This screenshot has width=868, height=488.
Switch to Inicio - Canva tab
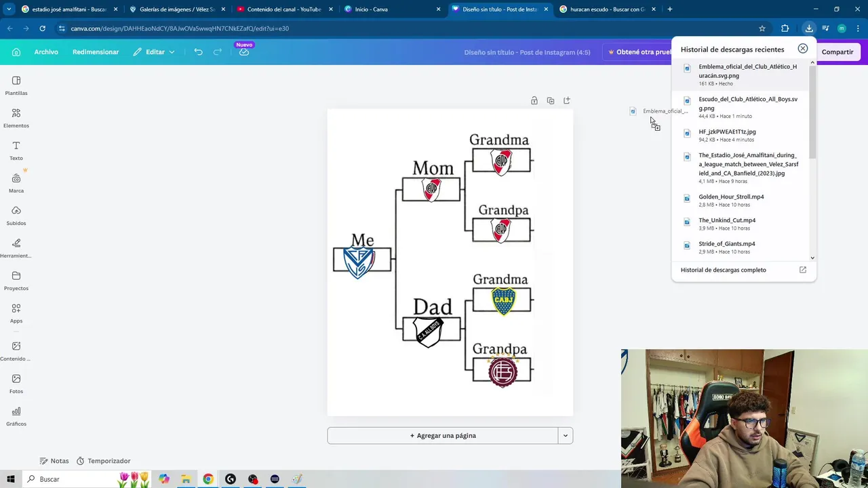point(393,9)
